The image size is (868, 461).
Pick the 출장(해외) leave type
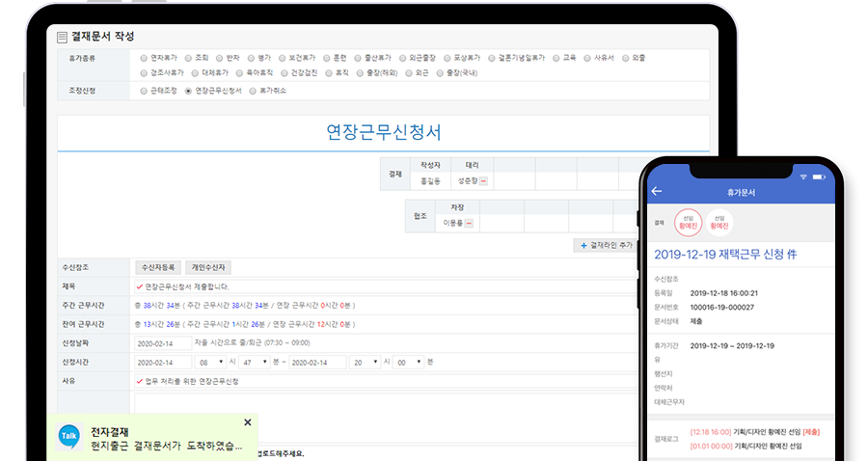[x=361, y=72]
